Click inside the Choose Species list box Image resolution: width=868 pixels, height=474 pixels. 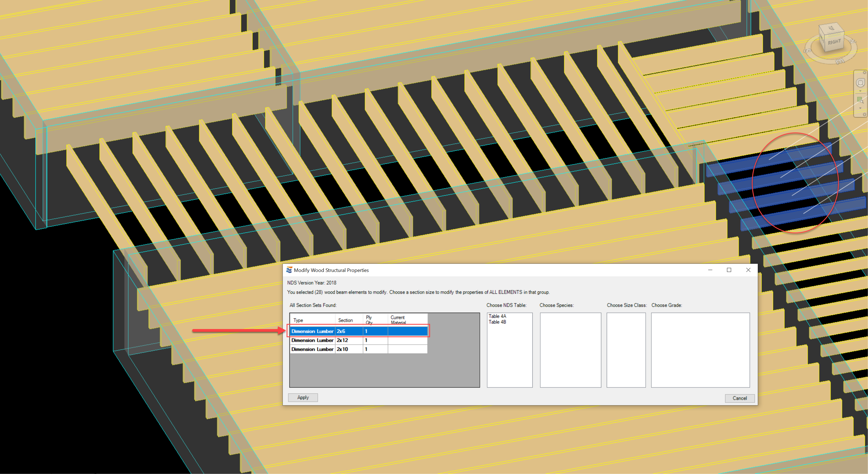coord(571,350)
